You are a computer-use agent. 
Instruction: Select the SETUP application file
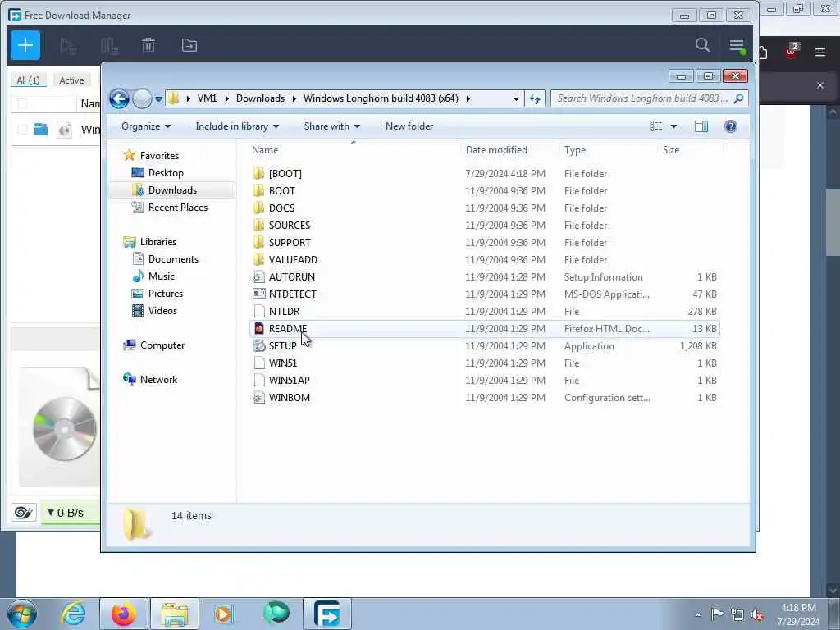click(x=485, y=346)
